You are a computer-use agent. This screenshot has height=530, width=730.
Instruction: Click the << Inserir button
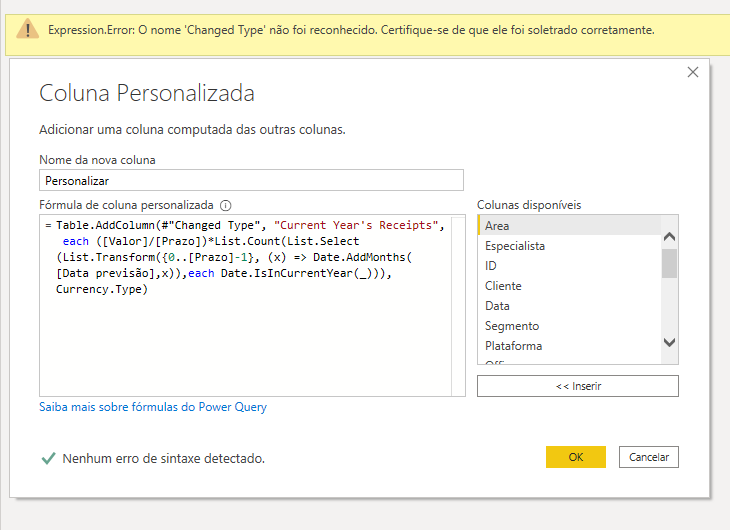(578, 386)
